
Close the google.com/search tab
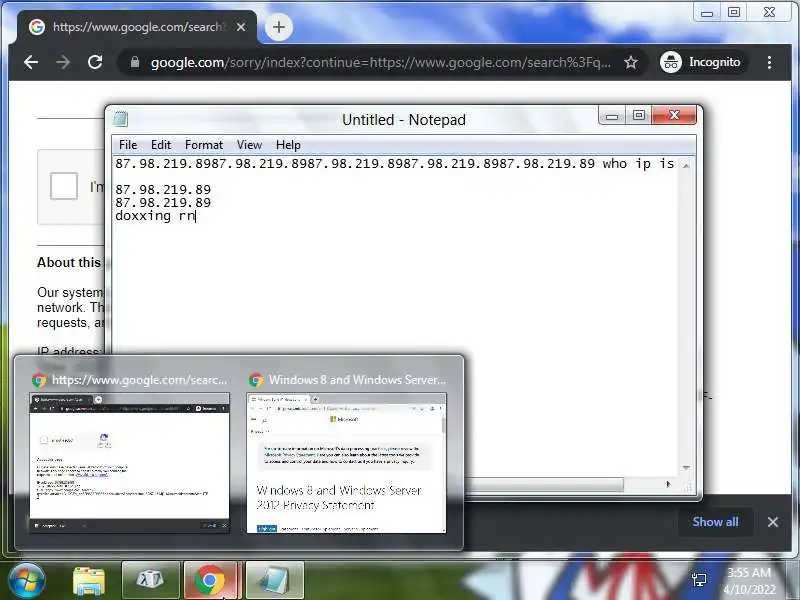point(241,27)
